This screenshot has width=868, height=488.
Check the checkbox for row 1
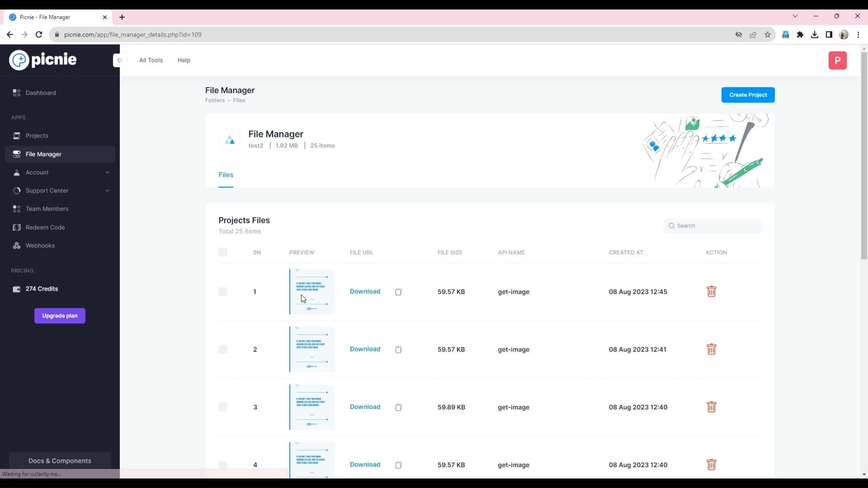223,292
